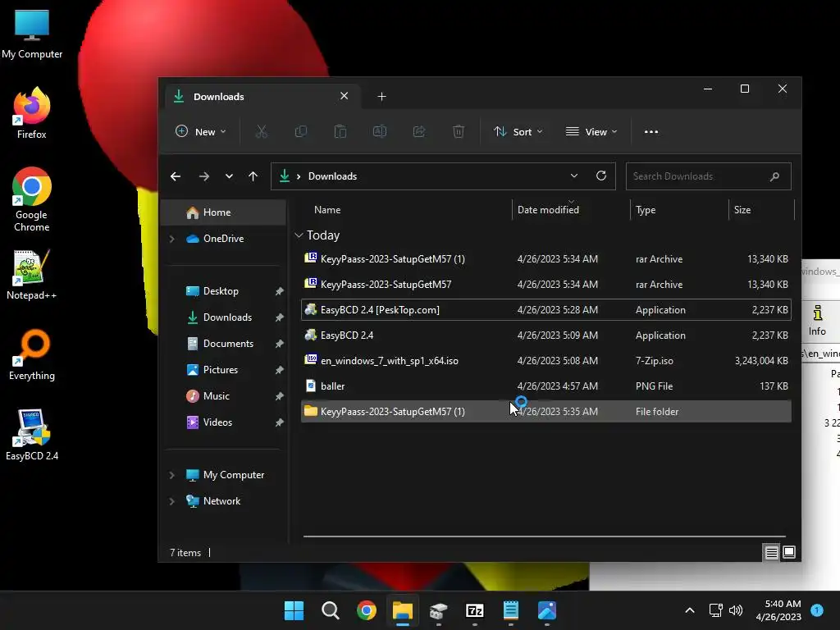Open the See more ellipsis menu

click(651, 132)
